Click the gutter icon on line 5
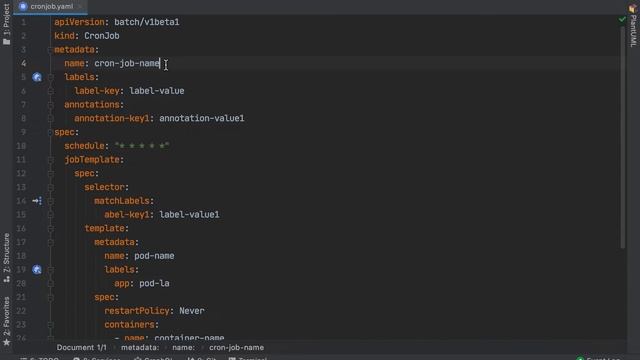Image resolution: width=640 pixels, height=360 pixels. click(x=37, y=77)
